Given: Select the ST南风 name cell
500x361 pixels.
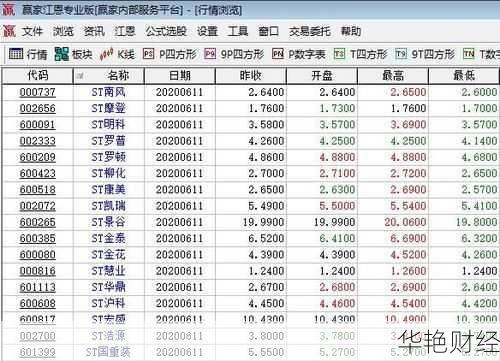Looking at the screenshot, I should (x=109, y=92).
